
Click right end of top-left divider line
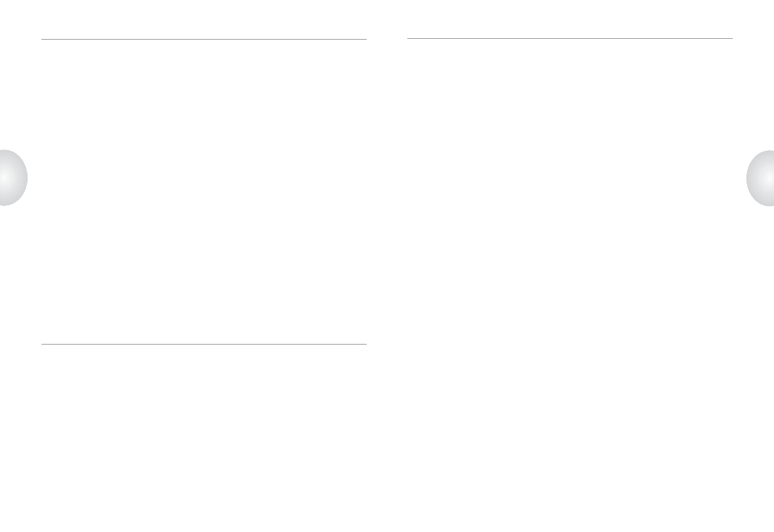click(x=366, y=39)
